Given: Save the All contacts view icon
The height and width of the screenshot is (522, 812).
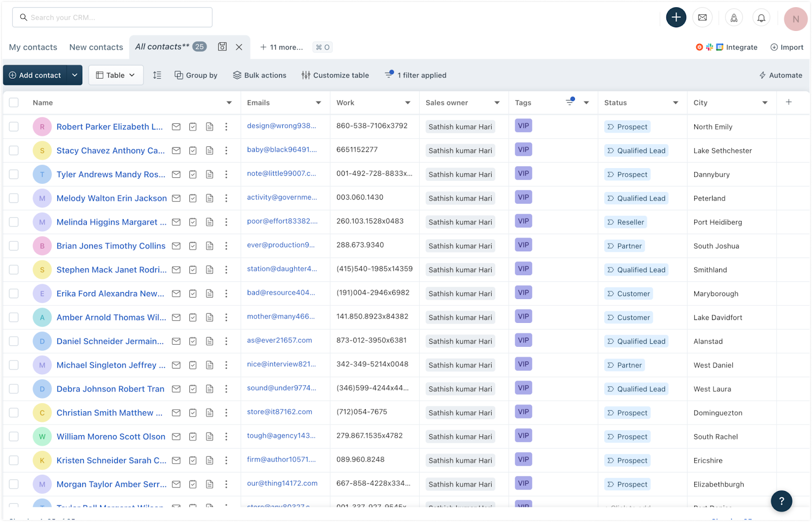Looking at the screenshot, I should tap(222, 47).
